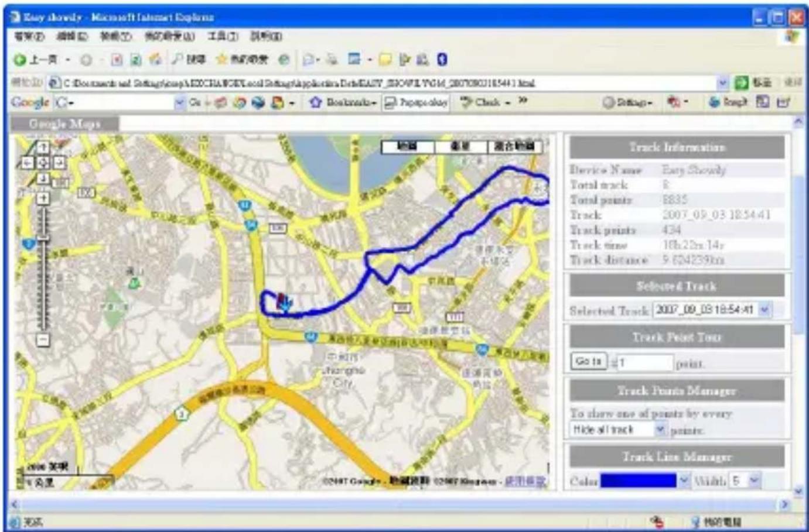Image resolution: width=809 pixels, height=532 pixels.
Task: Open the first menu in menu bar
Action: point(29,36)
